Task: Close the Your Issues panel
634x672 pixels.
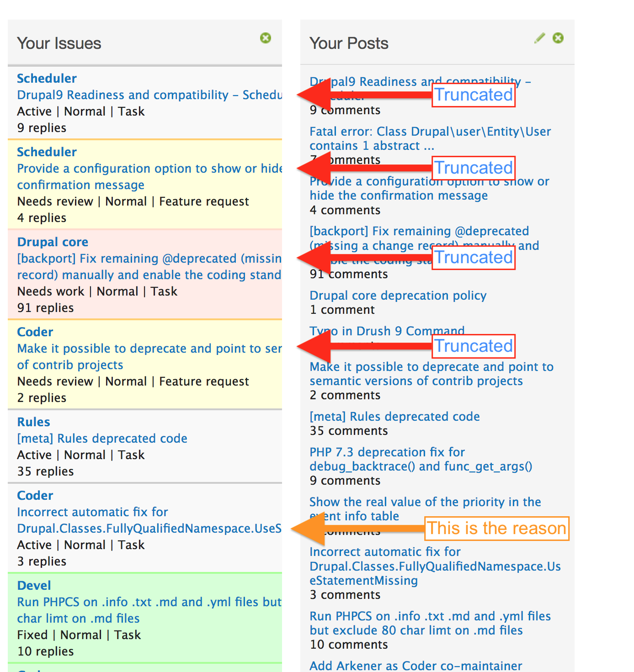Action: (266, 38)
